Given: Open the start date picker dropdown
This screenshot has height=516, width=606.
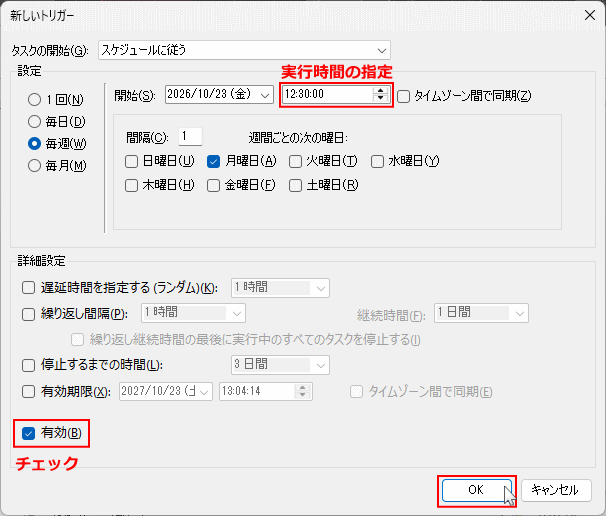Looking at the screenshot, I should [x=265, y=95].
